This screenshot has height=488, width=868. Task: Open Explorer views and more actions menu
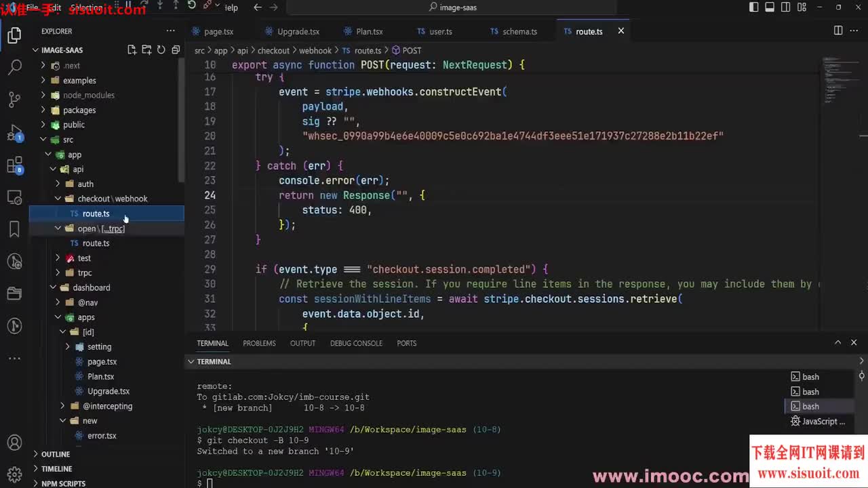coord(171,31)
